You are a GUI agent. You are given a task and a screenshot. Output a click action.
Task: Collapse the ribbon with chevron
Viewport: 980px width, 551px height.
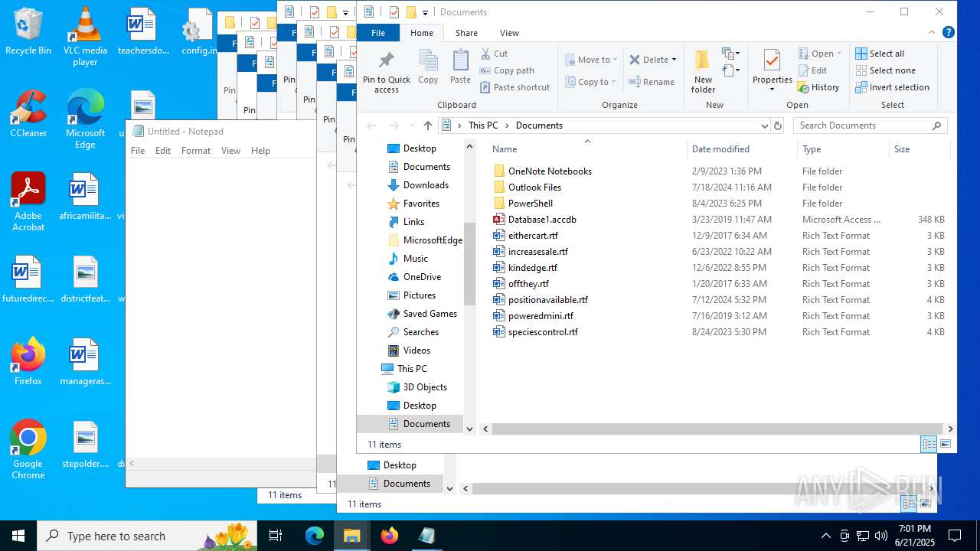click(932, 32)
